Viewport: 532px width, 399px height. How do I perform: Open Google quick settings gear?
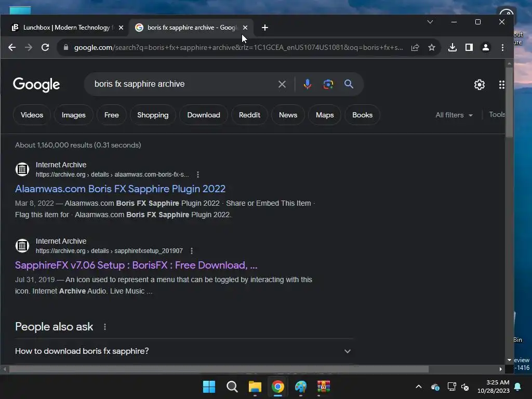pyautogui.click(x=480, y=85)
